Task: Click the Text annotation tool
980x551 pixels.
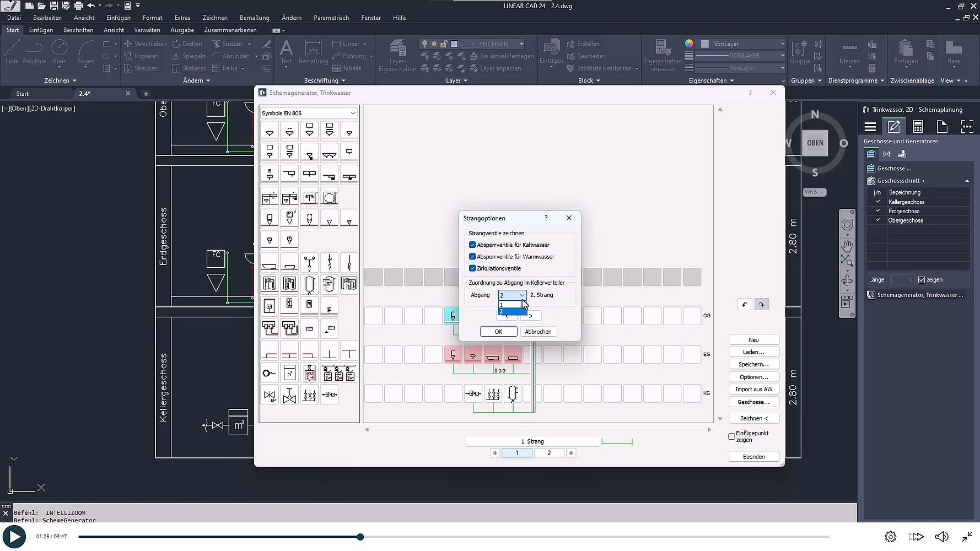Action: click(286, 53)
